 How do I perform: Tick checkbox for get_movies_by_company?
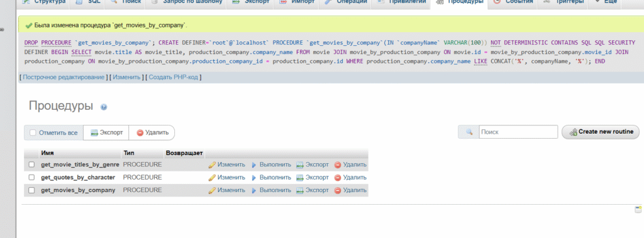[x=31, y=190]
